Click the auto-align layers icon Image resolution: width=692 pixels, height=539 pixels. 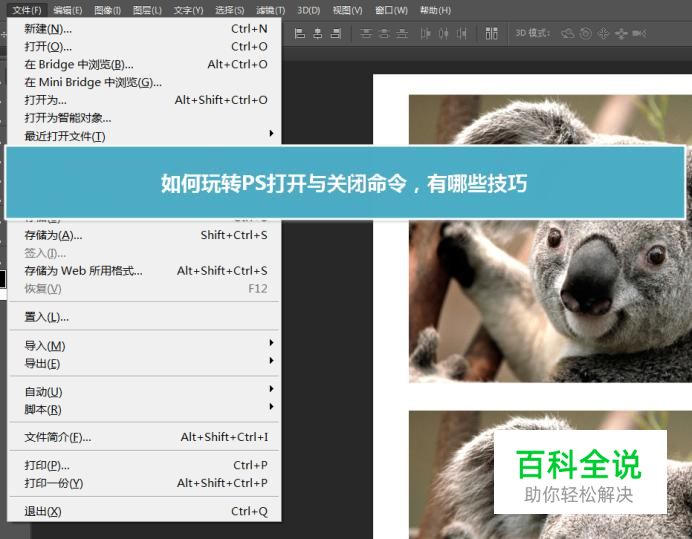[x=492, y=33]
